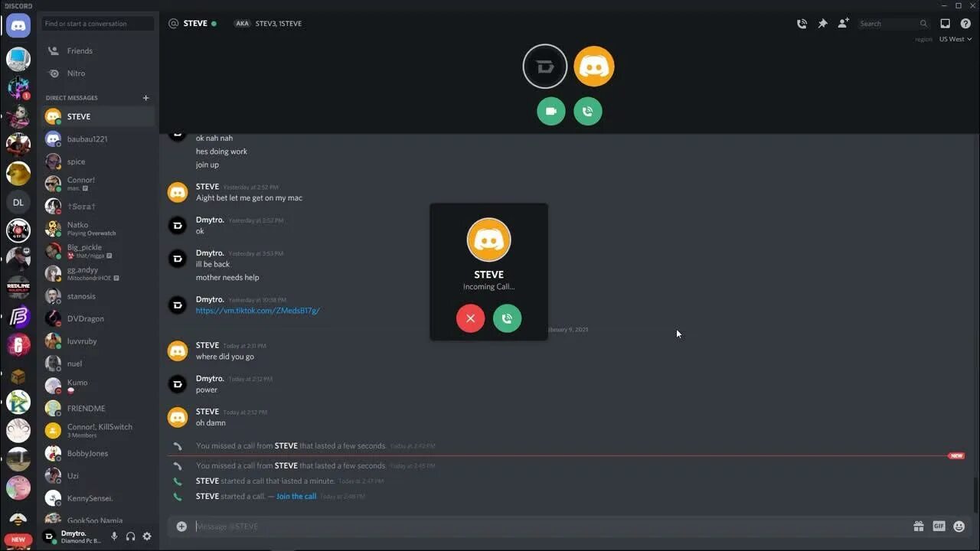Decline the incoming call from STEVE
This screenshot has height=551, width=980.
click(x=470, y=318)
